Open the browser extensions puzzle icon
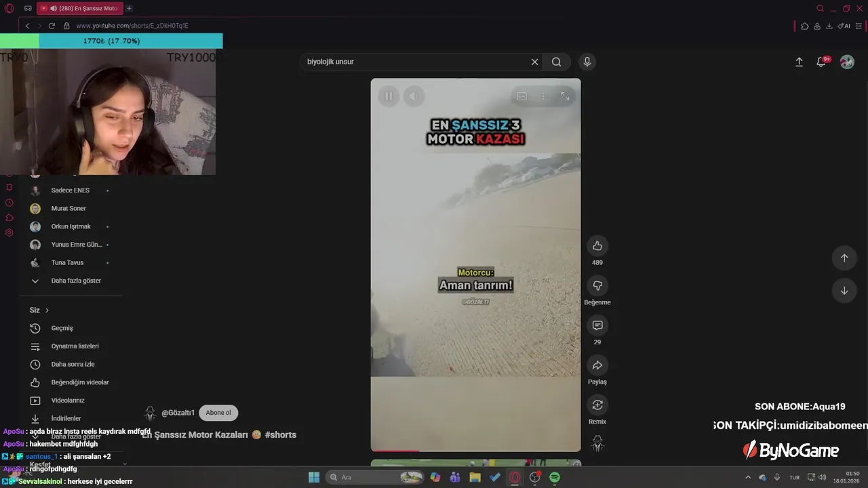Viewport: 868px width, 488px height. tap(804, 26)
